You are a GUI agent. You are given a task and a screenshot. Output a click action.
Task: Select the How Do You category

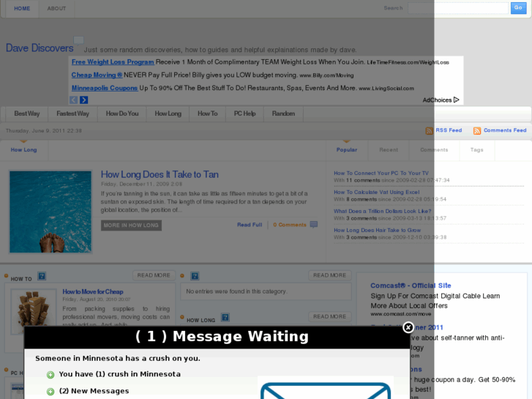[122, 113]
